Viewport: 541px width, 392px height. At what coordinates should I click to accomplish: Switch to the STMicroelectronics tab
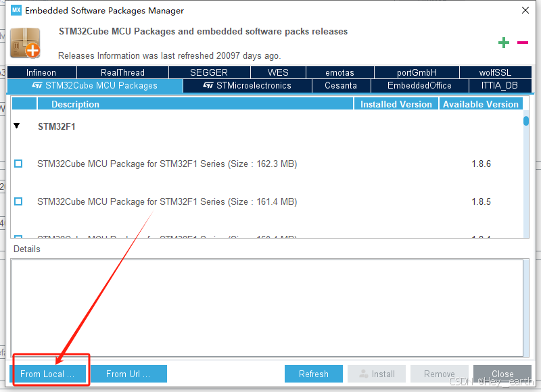coord(248,86)
